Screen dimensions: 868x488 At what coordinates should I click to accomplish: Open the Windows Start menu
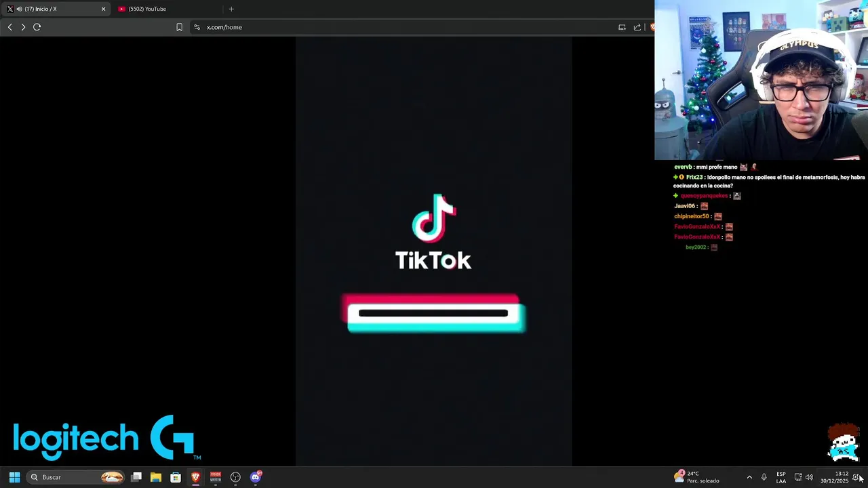14,477
